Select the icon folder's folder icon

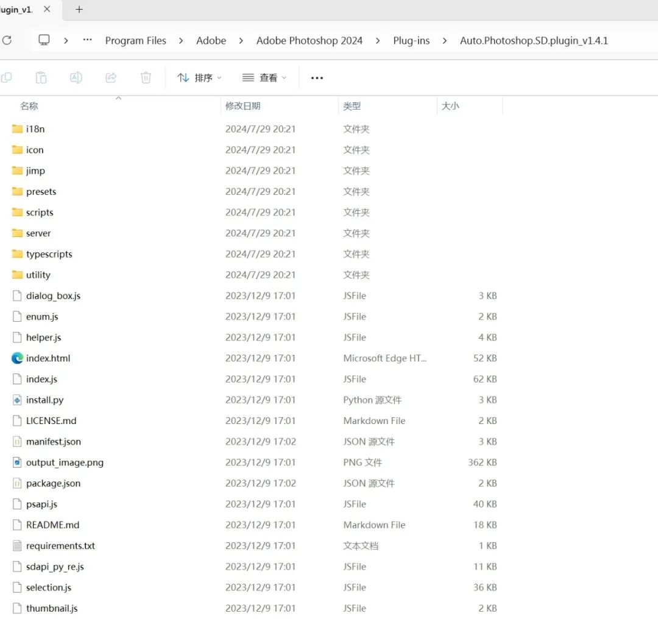point(17,150)
